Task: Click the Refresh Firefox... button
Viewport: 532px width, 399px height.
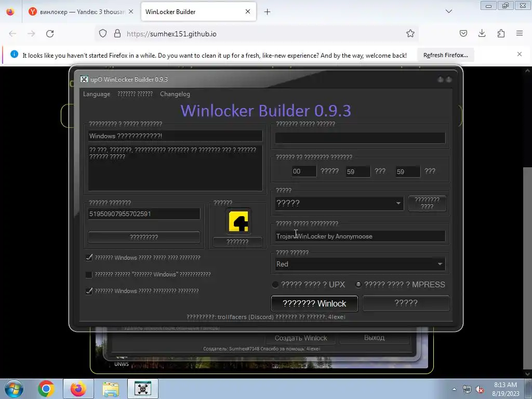Action: tap(445, 55)
